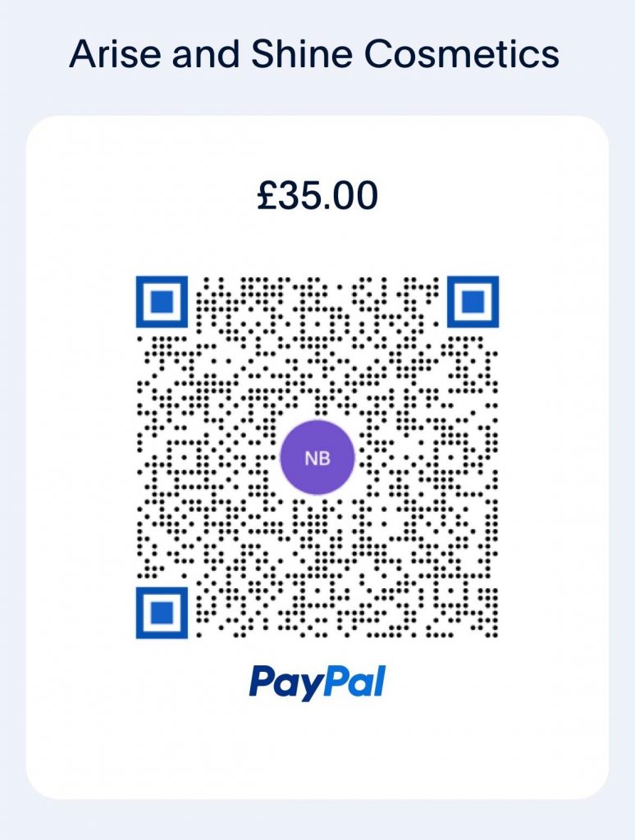Click the pound sign in the amount

[265, 195]
